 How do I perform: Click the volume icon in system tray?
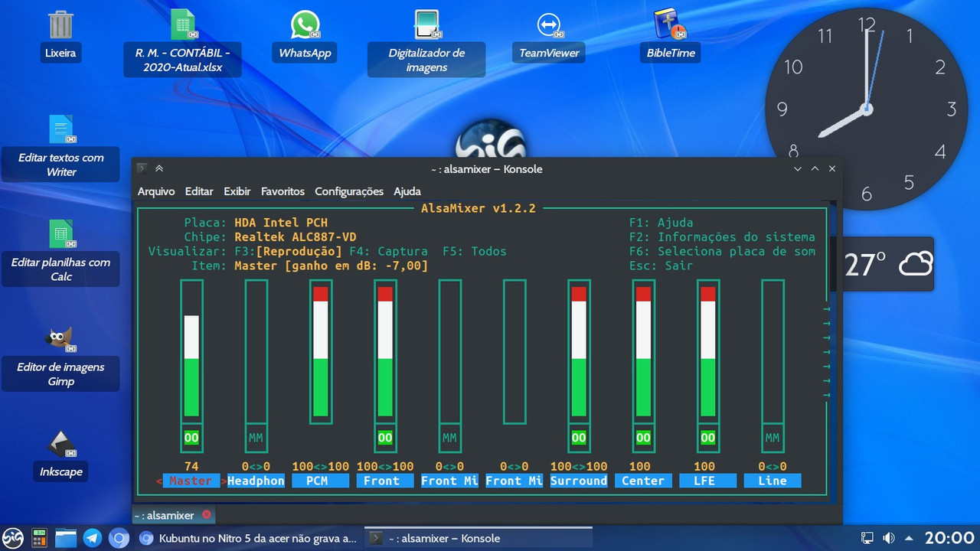pos(888,538)
